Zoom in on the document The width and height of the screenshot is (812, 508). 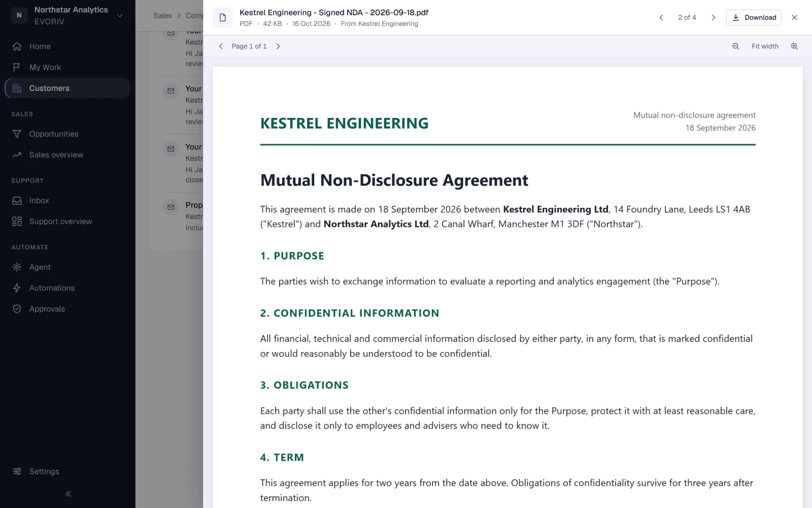pyautogui.click(x=794, y=46)
